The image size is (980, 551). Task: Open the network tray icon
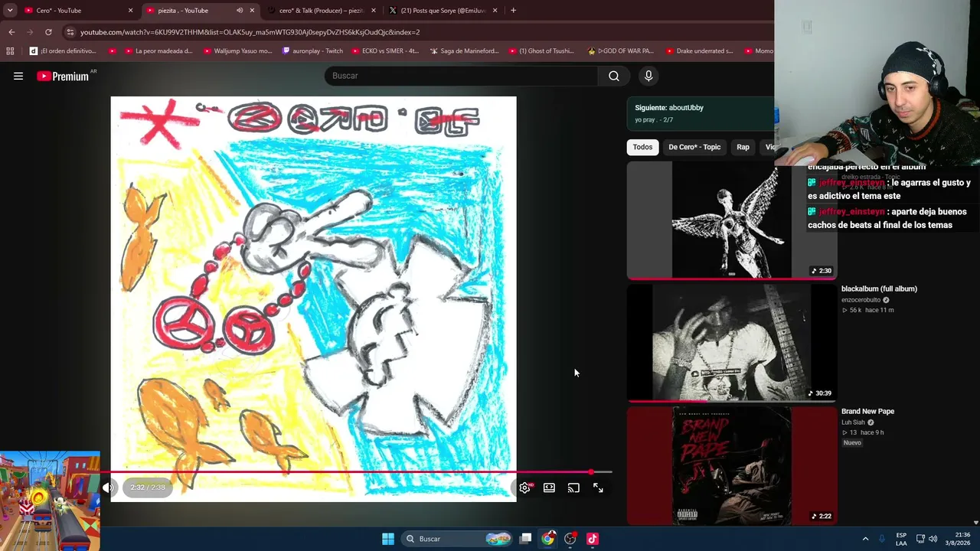pos(920,539)
